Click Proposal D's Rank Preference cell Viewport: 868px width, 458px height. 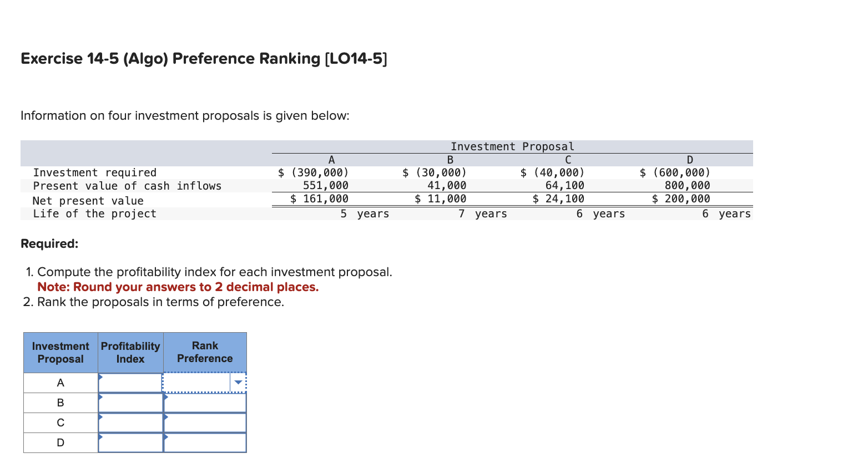(205, 442)
